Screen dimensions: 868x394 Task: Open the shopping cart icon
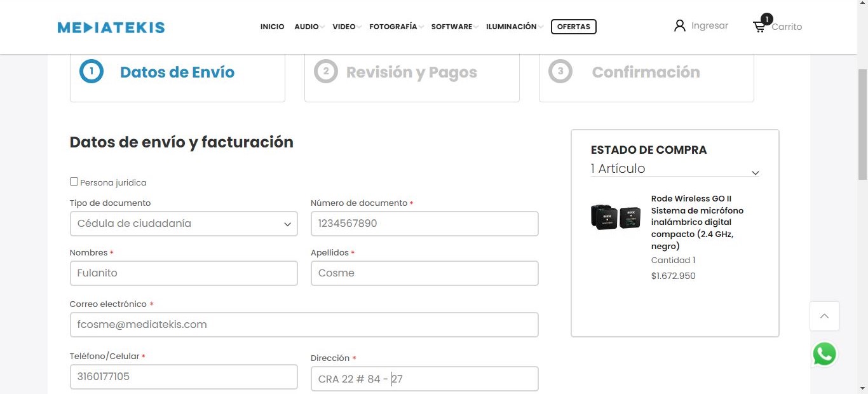[759, 27]
